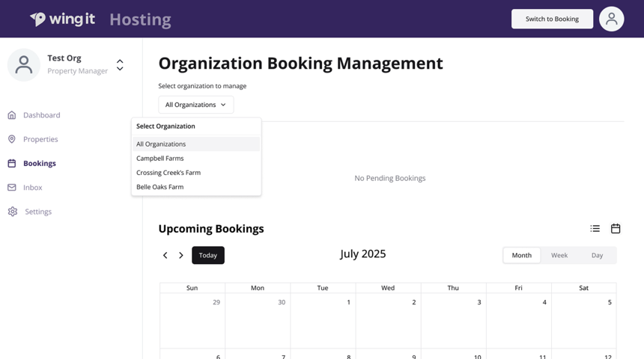Select the Day view tab

[597, 255]
